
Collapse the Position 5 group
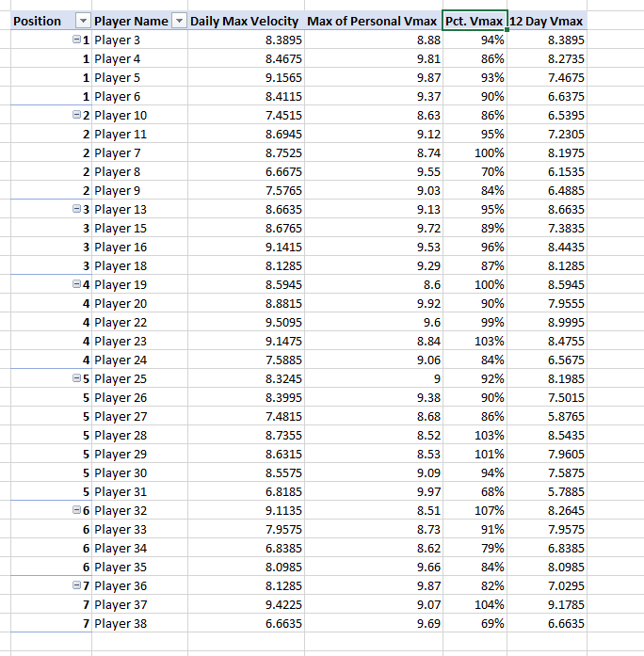point(75,378)
